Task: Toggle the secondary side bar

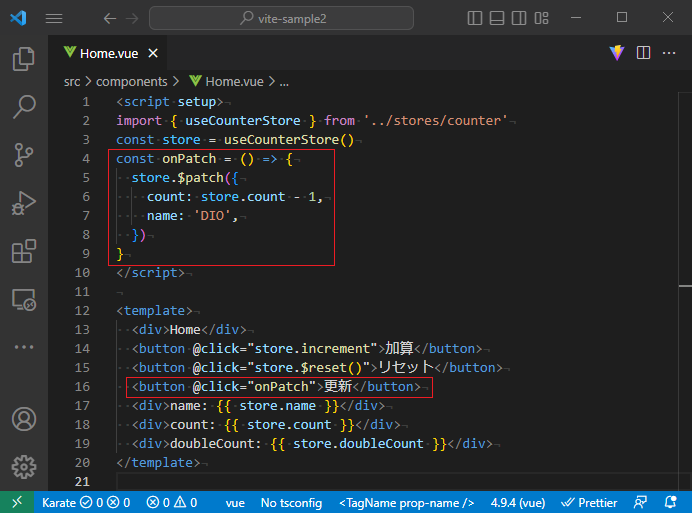Action: (519, 18)
